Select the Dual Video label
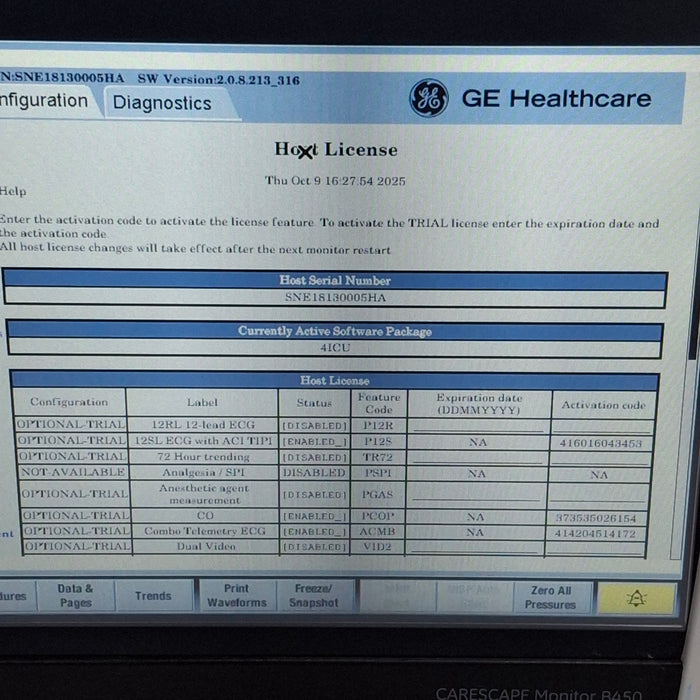 tap(206, 546)
